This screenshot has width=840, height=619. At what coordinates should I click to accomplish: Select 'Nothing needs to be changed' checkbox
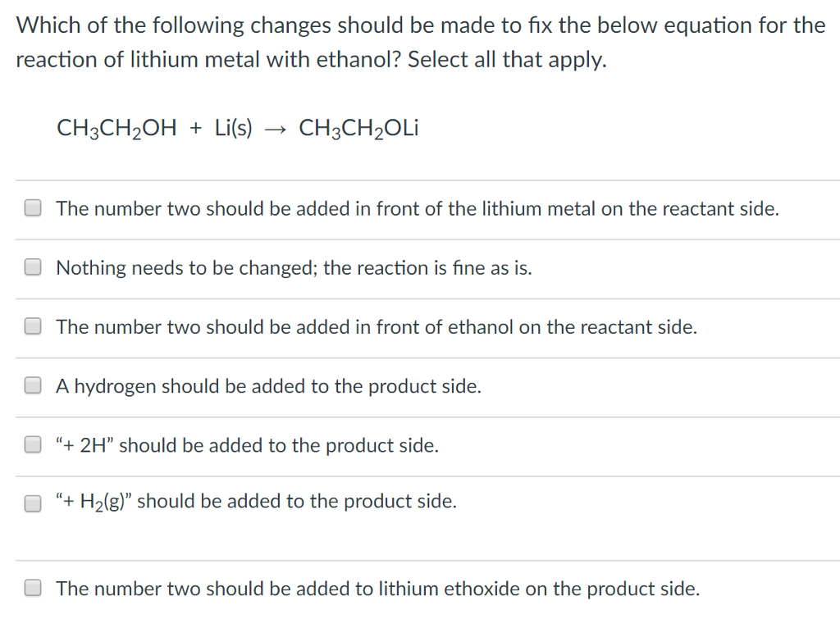(32, 266)
